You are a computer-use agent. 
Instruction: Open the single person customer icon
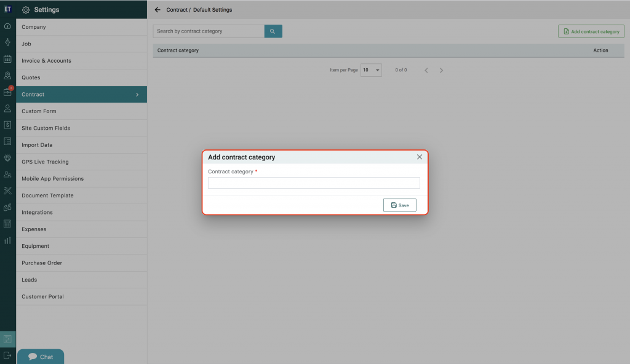click(x=7, y=108)
